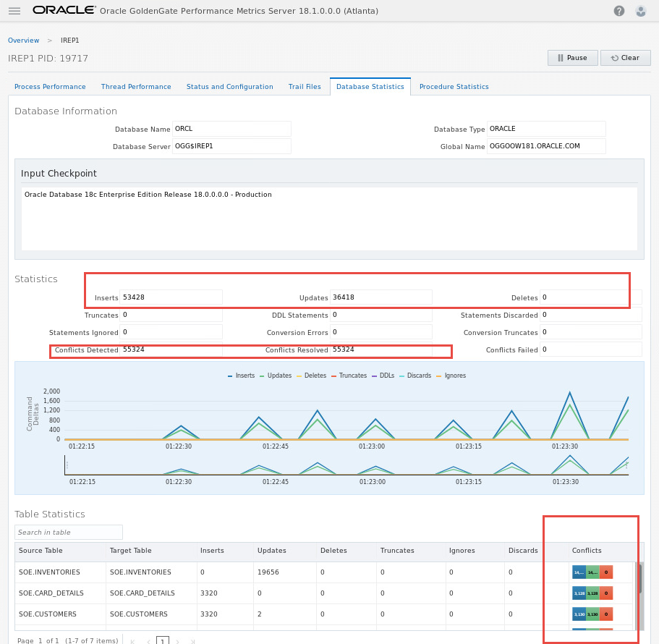Image resolution: width=659 pixels, height=644 pixels.
Task: Click the Updates value 36418
Action: pos(380,297)
